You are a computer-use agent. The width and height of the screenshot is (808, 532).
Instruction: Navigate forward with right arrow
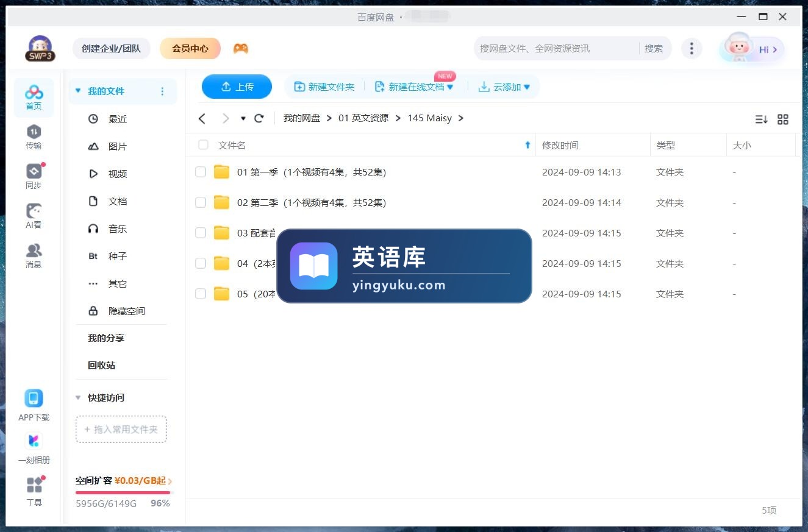point(226,118)
